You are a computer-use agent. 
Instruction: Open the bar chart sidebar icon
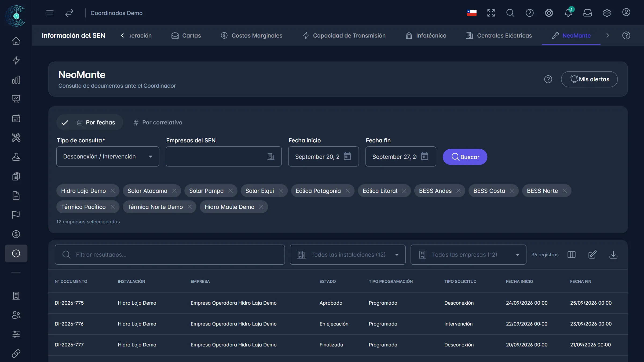point(16,80)
